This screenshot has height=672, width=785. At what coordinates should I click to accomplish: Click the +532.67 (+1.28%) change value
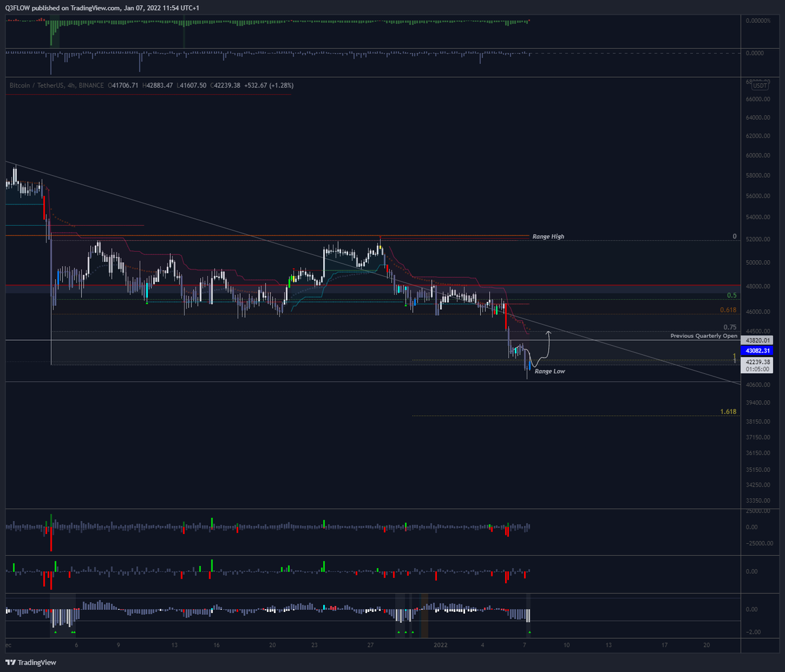(x=269, y=85)
